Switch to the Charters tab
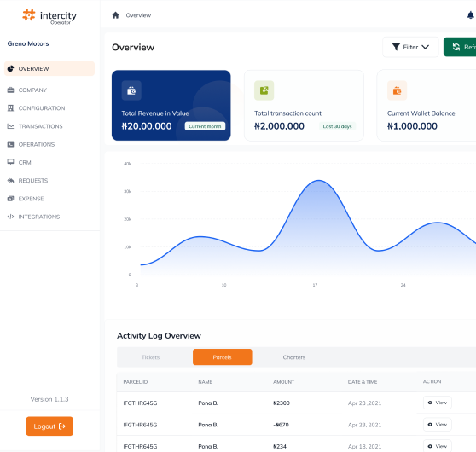The height and width of the screenshot is (452, 476). [293, 357]
